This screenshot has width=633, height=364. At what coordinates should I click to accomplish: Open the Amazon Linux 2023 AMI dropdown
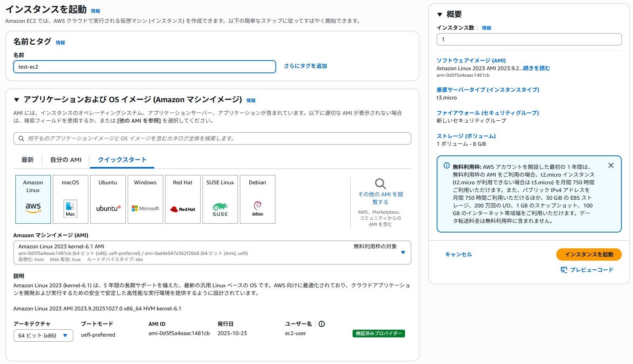coord(212,253)
